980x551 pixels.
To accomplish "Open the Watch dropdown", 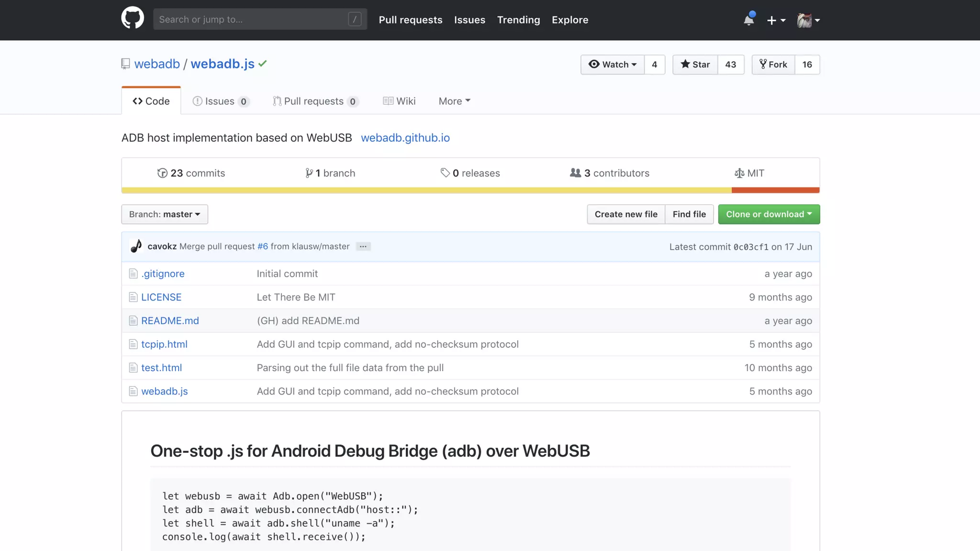I will [x=612, y=65].
